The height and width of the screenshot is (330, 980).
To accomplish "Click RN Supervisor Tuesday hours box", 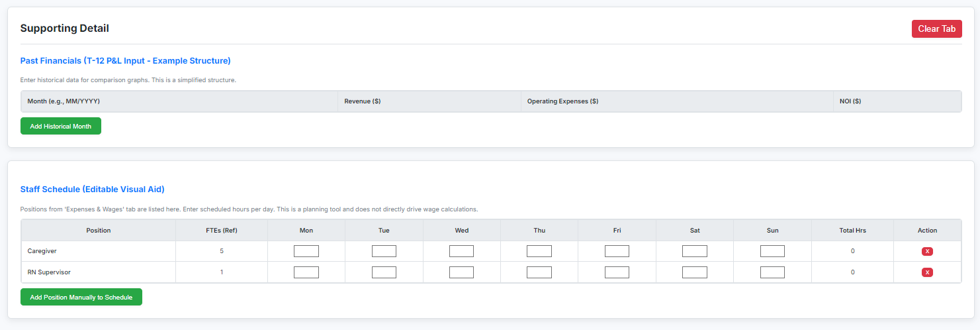I will coord(384,272).
